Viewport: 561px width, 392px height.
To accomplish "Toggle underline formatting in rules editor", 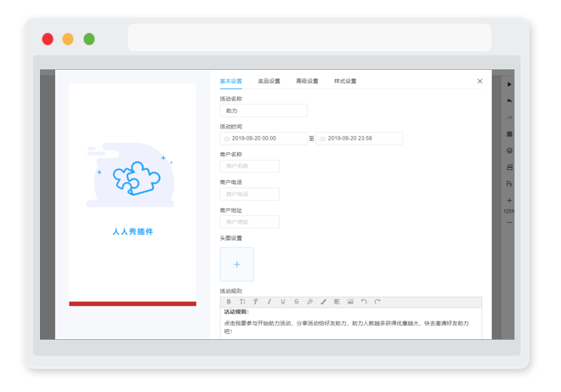I will pos(283,302).
